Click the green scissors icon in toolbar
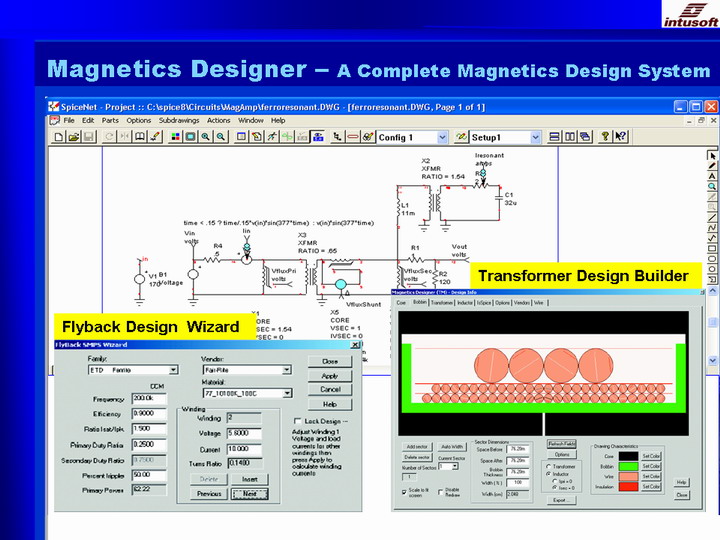720x540 pixels. [287, 137]
